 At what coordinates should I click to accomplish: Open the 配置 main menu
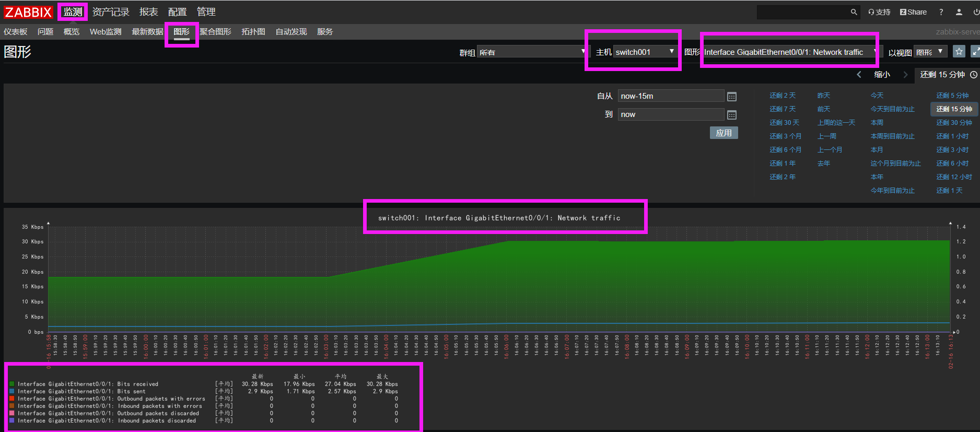click(x=177, y=11)
